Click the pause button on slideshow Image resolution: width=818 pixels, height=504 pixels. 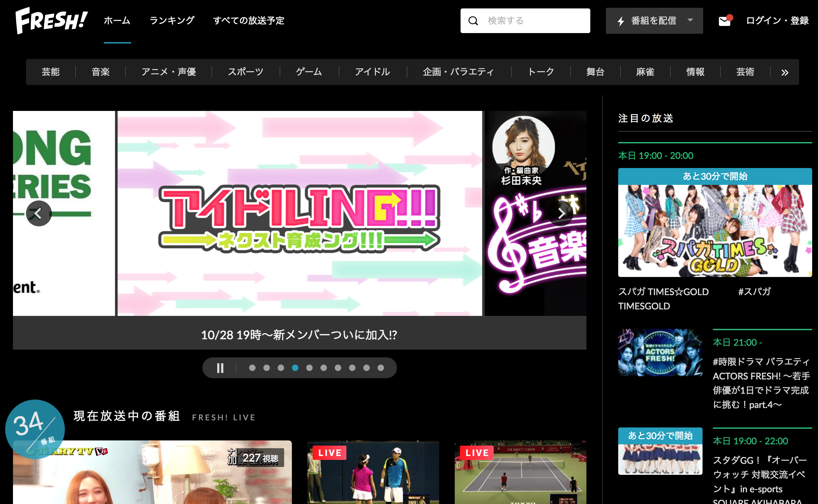220,368
